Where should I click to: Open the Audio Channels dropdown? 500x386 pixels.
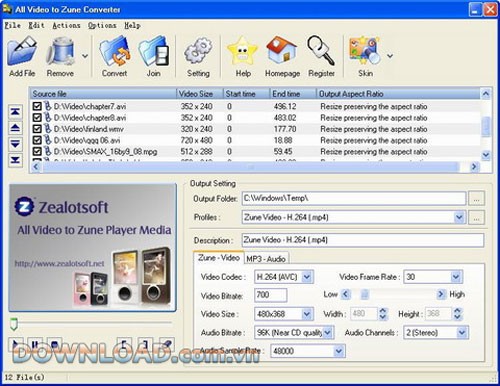coord(462,332)
